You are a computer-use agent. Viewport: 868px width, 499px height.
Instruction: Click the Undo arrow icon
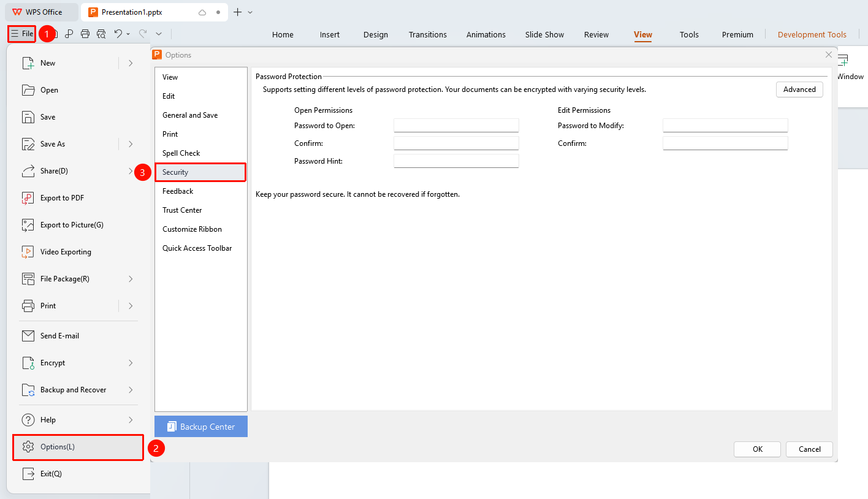pyautogui.click(x=118, y=34)
